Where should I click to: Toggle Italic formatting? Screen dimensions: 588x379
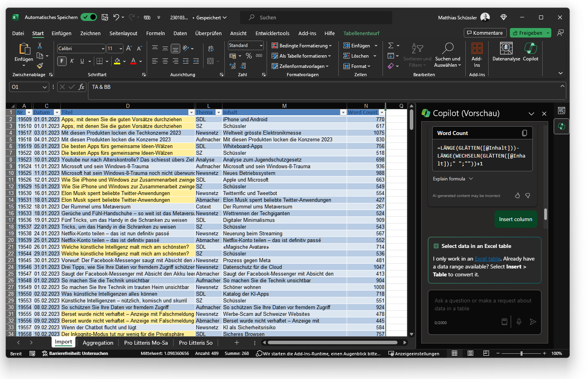point(72,61)
